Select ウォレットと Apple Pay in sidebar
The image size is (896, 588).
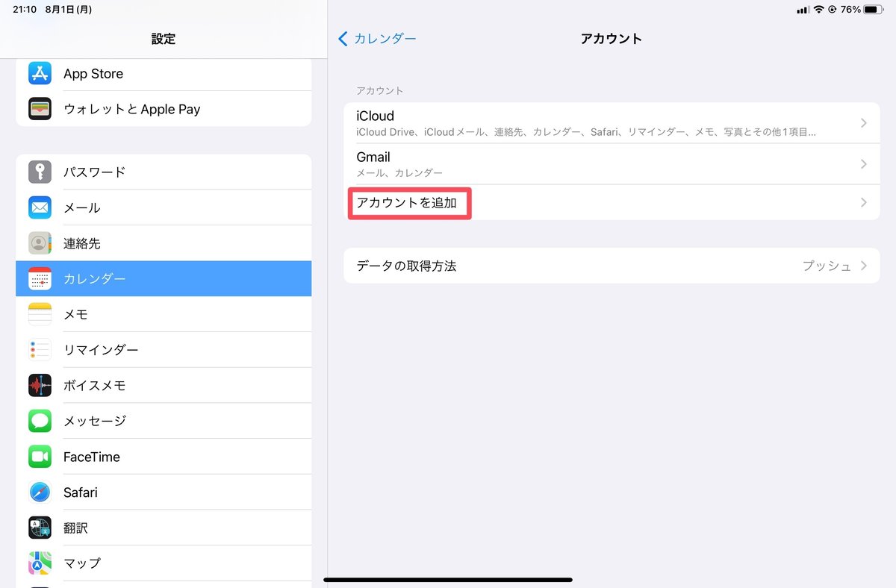click(x=164, y=109)
